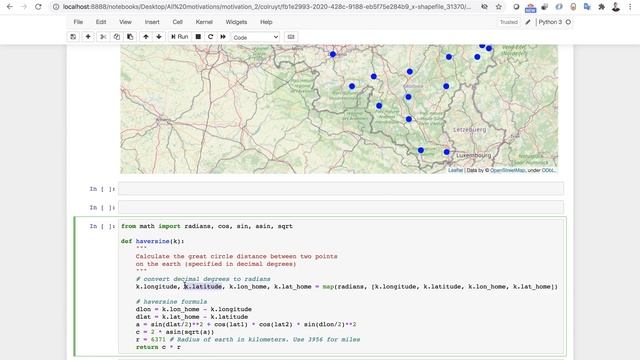This screenshot has height=360, width=640.
Task: Restart the kernel circular arrow icon
Action: pos(211,37)
